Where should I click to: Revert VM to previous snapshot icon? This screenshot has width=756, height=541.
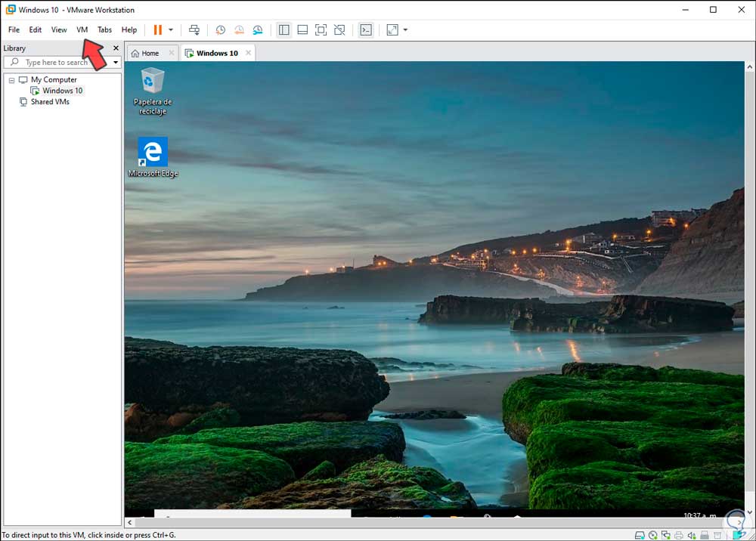239,30
